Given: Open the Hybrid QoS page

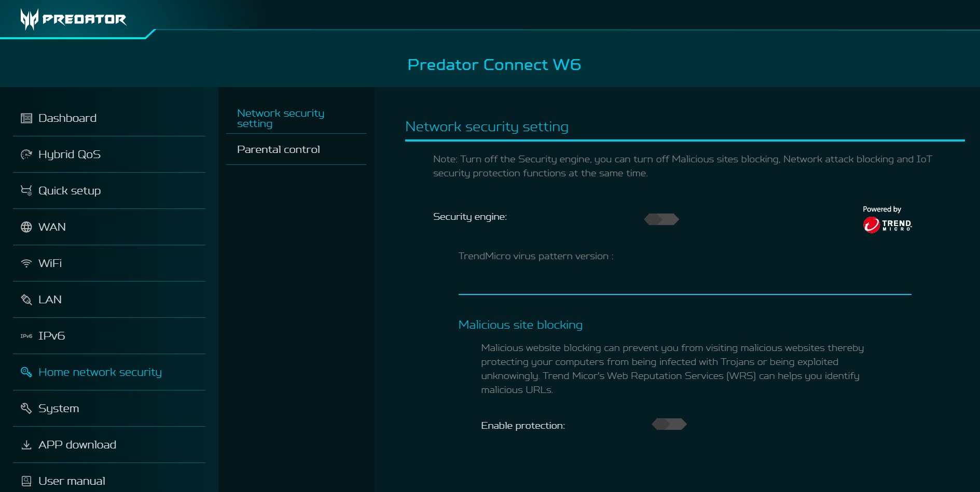Looking at the screenshot, I should click(69, 154).
